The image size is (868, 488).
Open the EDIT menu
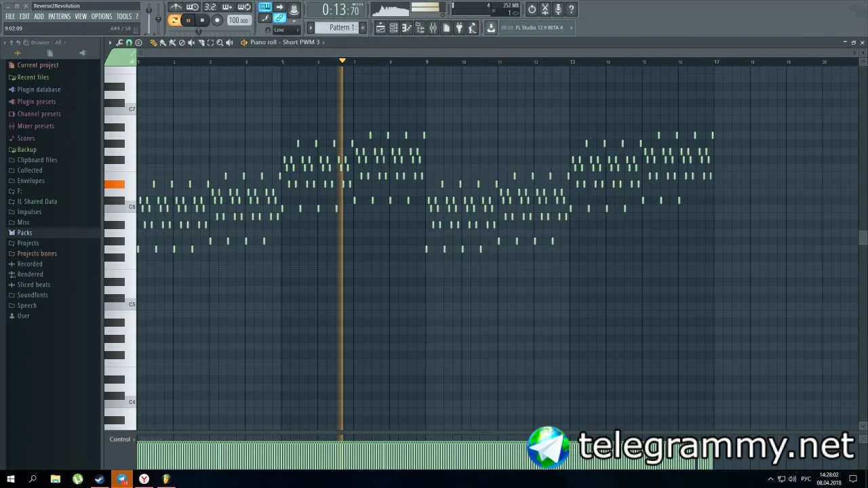(24, 16)
